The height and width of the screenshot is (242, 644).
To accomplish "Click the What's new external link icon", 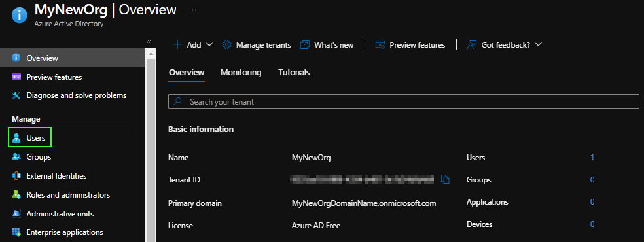I will (x=305, y=44).
